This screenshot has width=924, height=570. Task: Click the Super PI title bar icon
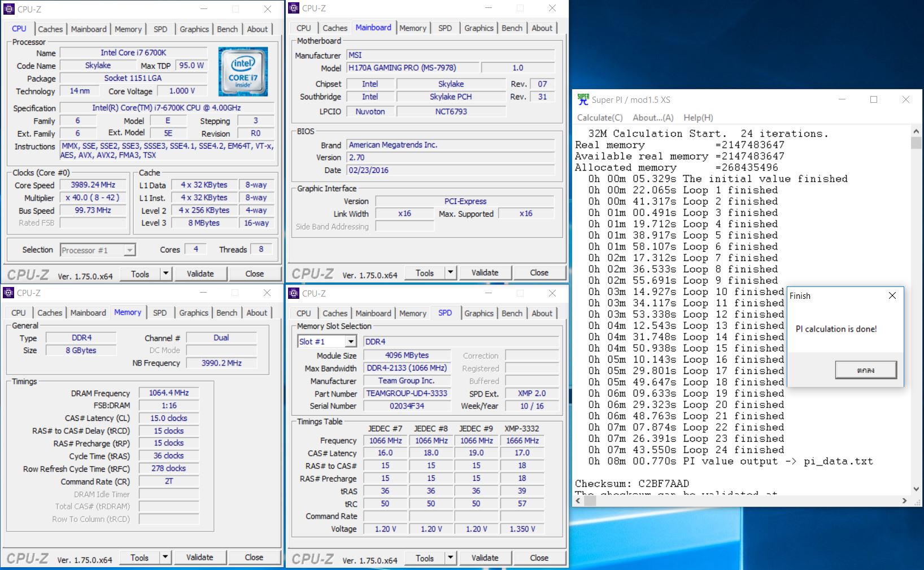[x=583, y=99]
